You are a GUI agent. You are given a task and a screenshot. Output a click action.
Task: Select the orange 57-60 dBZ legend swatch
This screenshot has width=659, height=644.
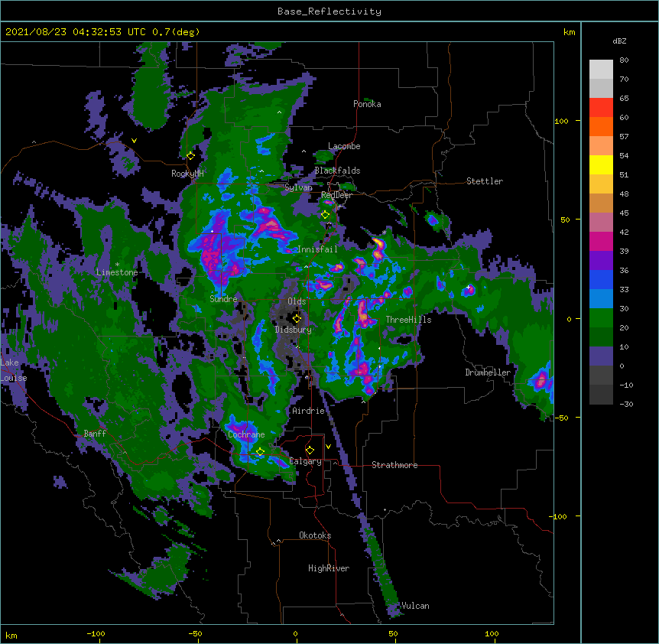tap(601, 126)
